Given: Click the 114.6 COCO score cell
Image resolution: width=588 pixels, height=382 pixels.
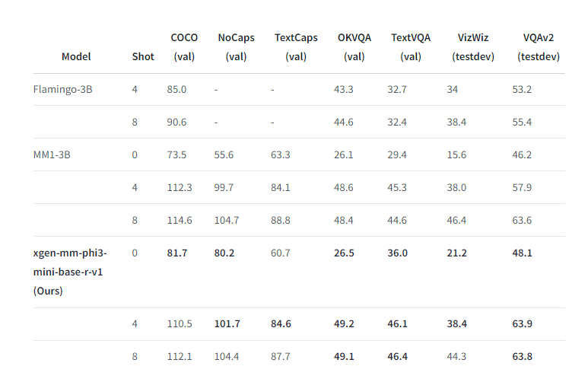Looking at the screenshot, I should click(x=180, y=220).
